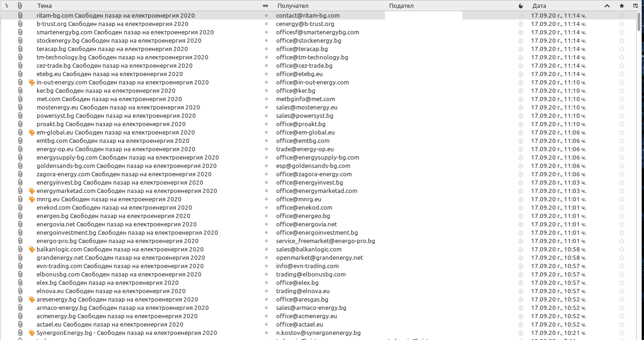Sort by the Получател column header
Screen dimensions: 644x340
[324, 6]
